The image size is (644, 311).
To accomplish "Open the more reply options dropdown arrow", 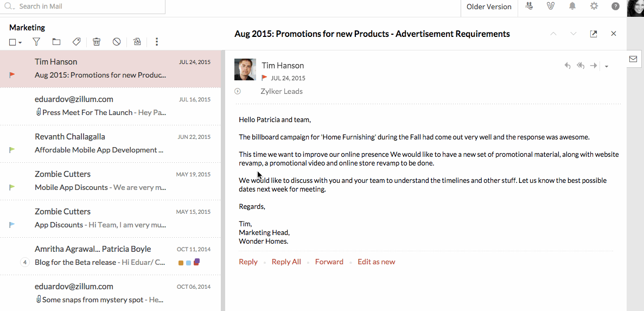I will click(x=607, y=66).
